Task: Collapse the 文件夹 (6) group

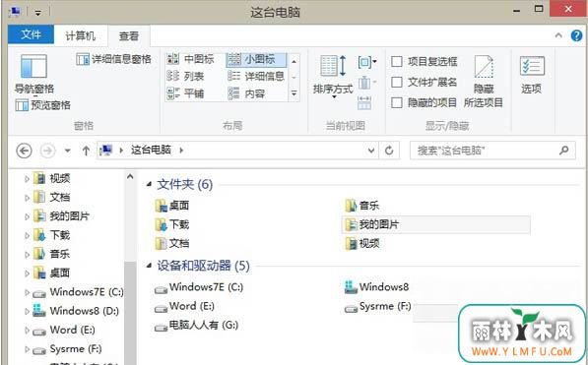Action: pos(149,184)
